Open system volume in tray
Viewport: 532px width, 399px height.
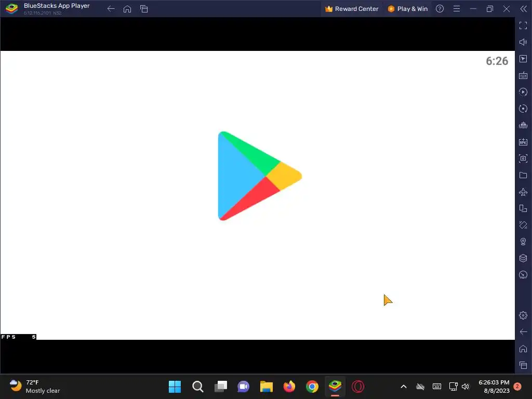click(x=465, y=387)
